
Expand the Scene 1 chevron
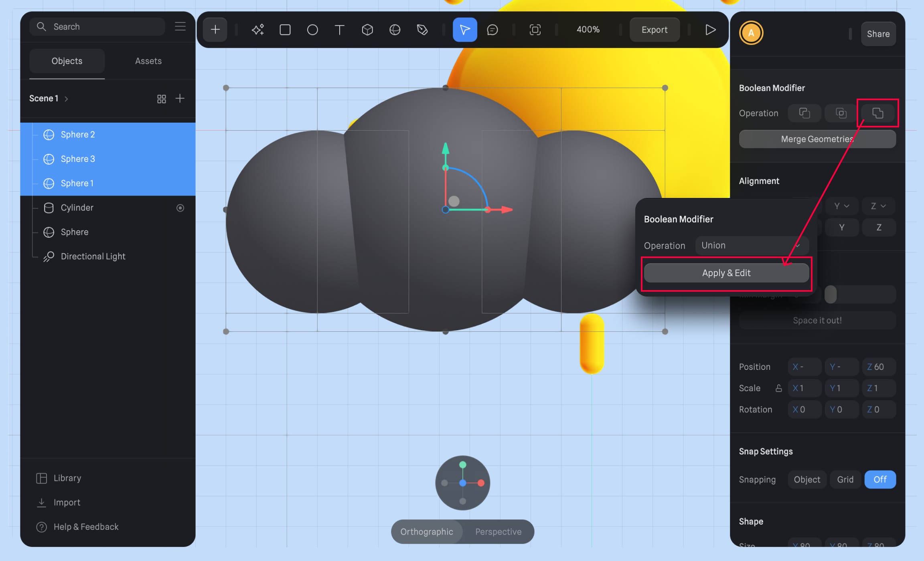pos(66,98)
